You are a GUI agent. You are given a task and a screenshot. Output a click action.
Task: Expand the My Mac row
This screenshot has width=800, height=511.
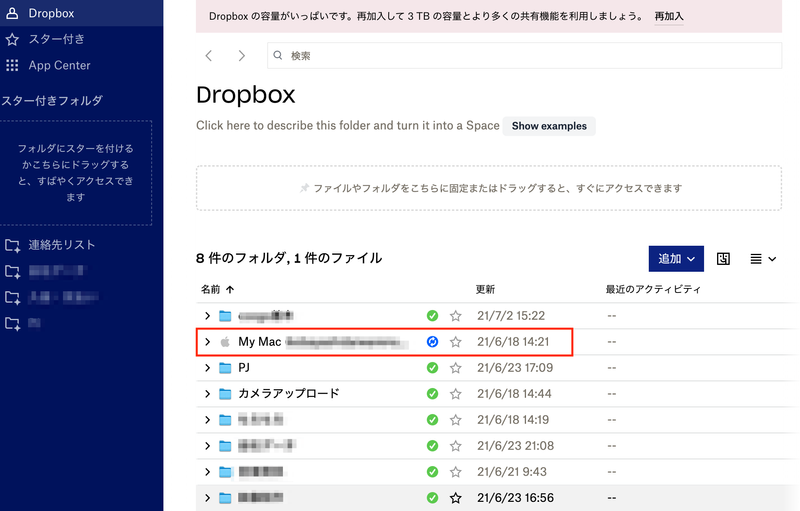pos(207,342)
